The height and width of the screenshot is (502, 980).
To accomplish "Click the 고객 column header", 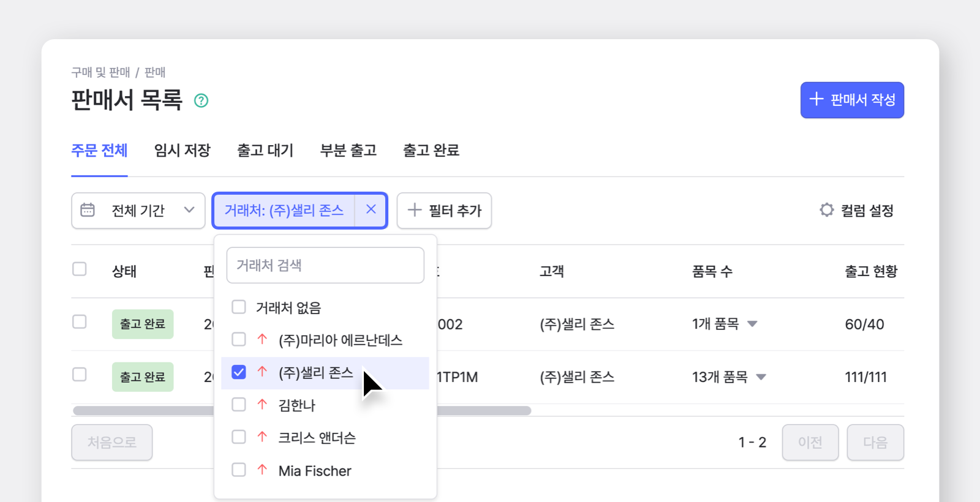I will click(x=552, y=271).
